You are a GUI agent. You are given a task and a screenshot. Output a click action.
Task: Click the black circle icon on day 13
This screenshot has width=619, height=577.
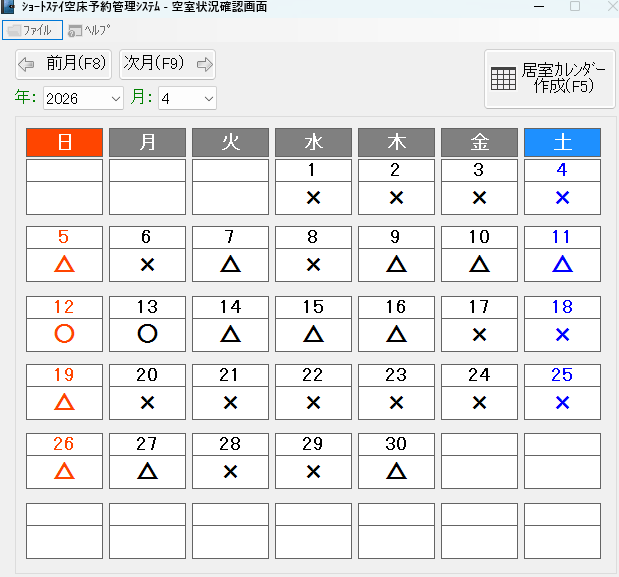click(x=148, y=334)
